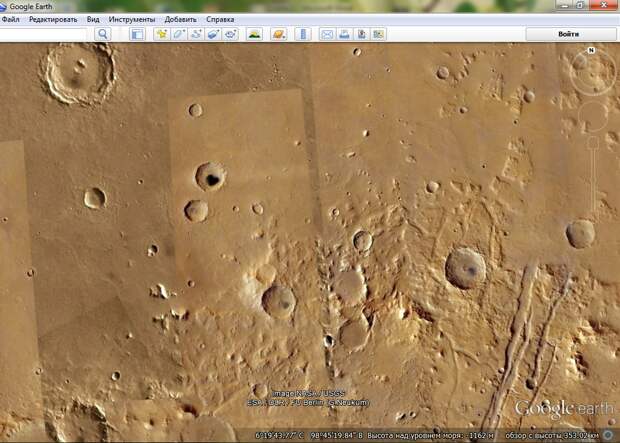Click the print icon
The width and height of the screenshot is (620, 443).
click(344, 34)
